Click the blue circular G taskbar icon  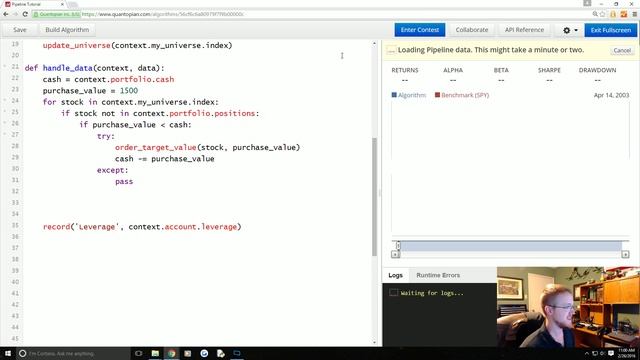tap(204, 353)
